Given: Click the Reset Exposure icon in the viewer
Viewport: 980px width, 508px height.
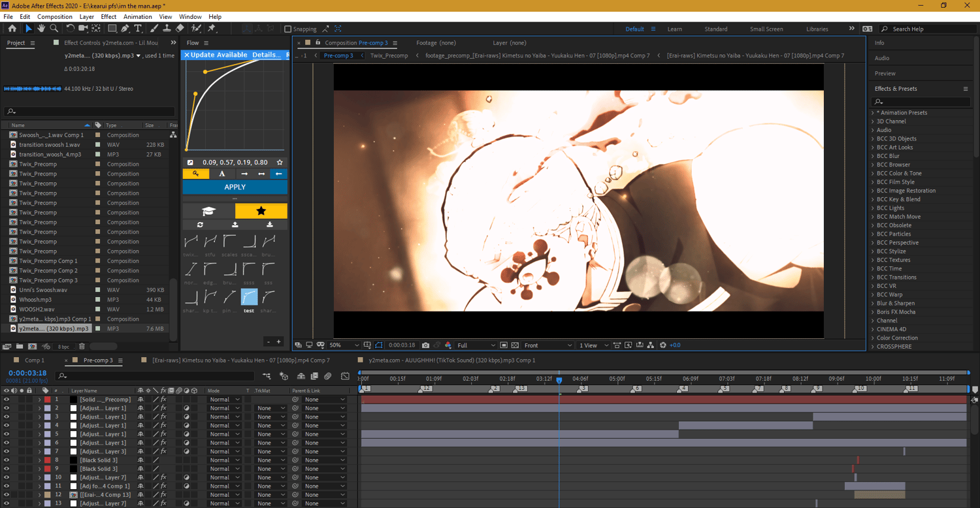Looking at the screenshot, I should click(x=663, y=345).
